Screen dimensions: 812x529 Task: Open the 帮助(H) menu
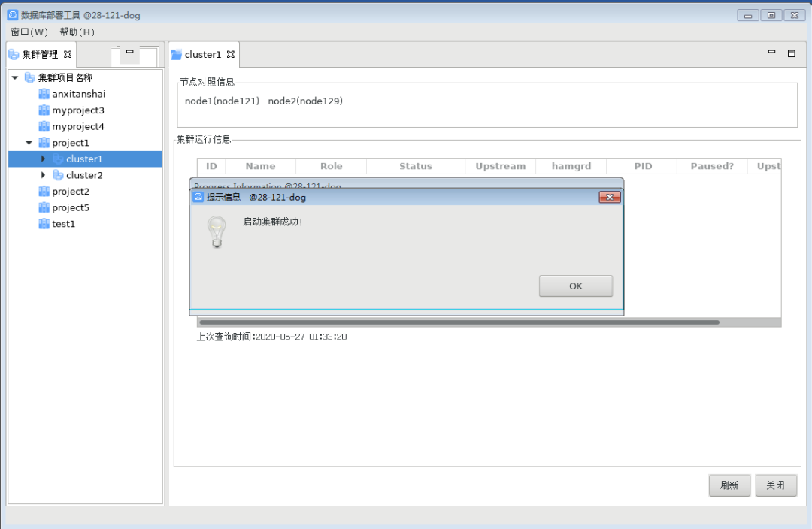tap(77, 32)
